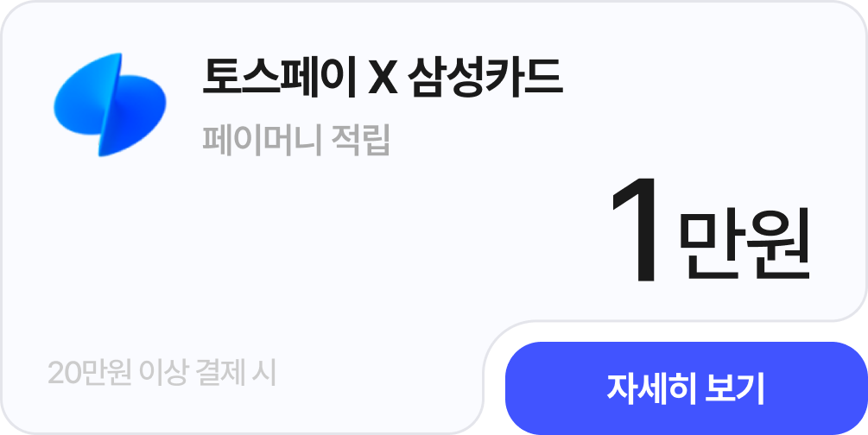The height and width of the screenshot is (435, 868).
Task: Click the X between 토스페이 and 삼성카드
Action: click(x=383, y=79)
